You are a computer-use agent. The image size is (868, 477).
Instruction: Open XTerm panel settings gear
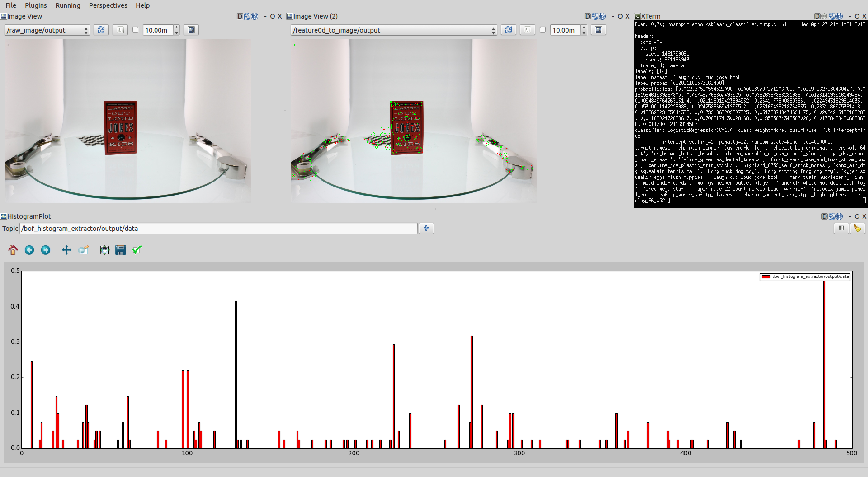[824, 16]
